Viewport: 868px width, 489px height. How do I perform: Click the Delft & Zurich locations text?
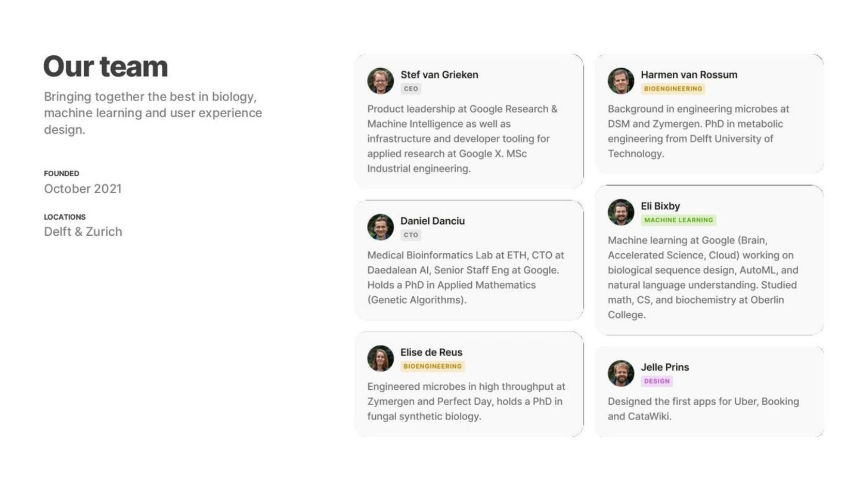pos(83,232)
